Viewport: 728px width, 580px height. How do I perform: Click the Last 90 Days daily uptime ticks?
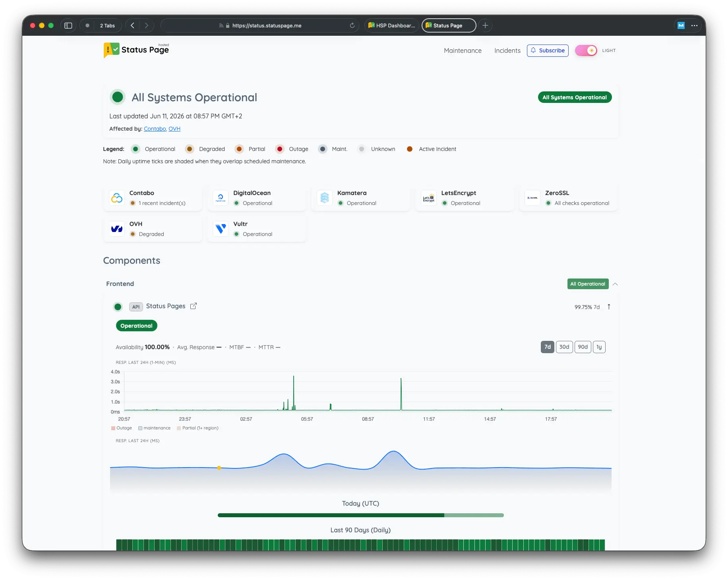pos(360,545)
